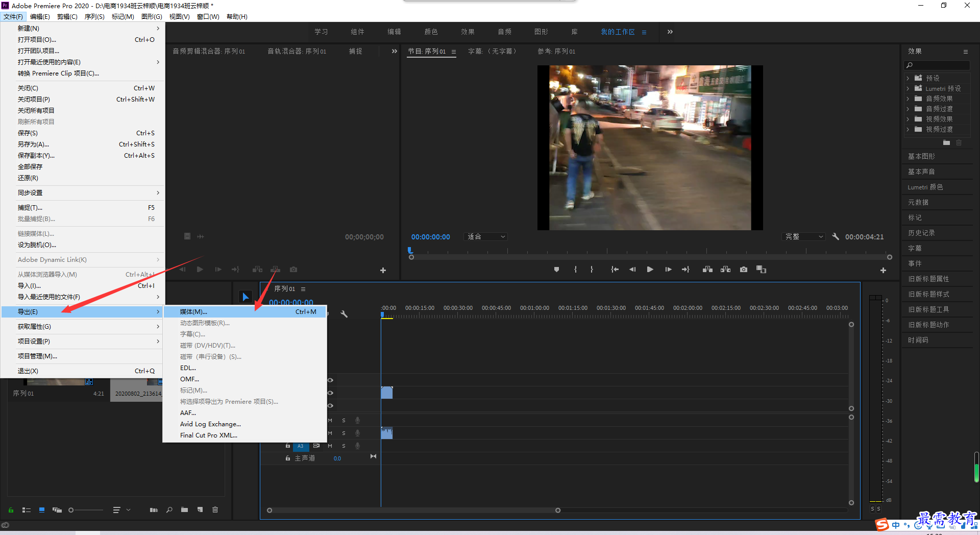Toggle lock on the master track 主声道

pos(288,458)
